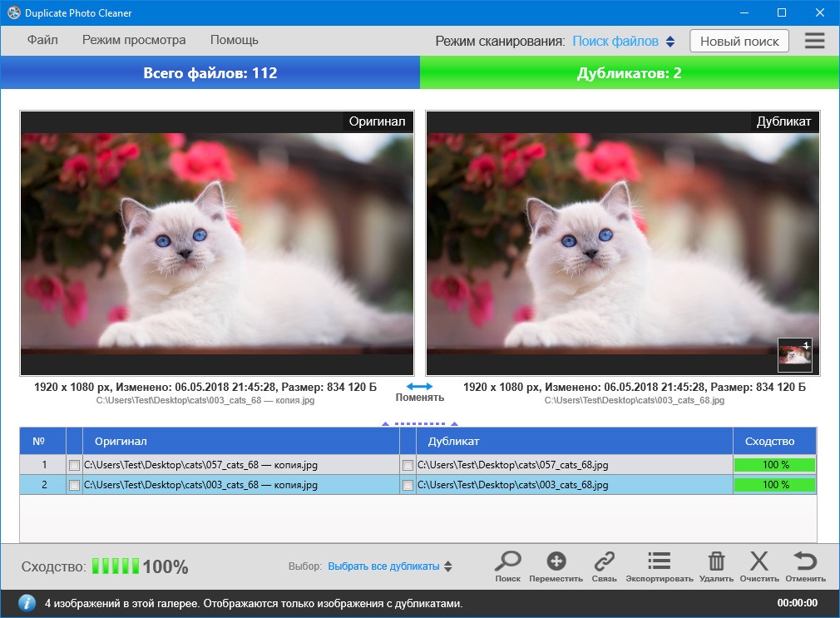Collapse the preview panel using dotted divider
The width and height of the screenshot is (840, 618).
click(x=419, y=423)
